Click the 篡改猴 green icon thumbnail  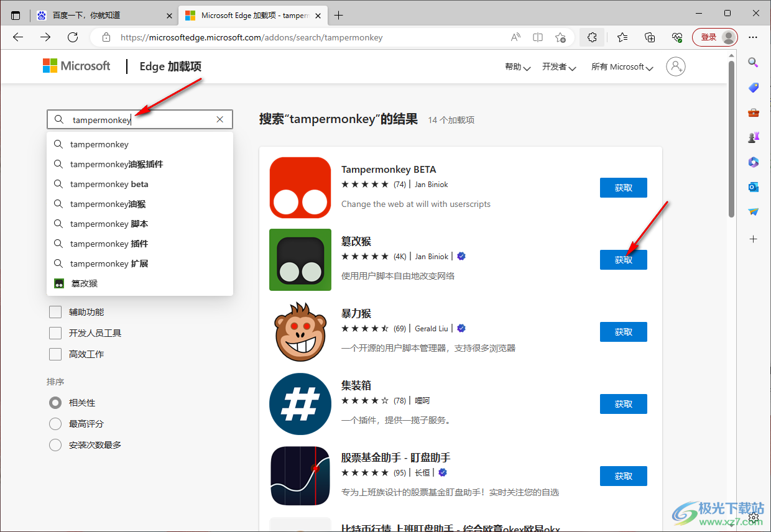(300, 260)
